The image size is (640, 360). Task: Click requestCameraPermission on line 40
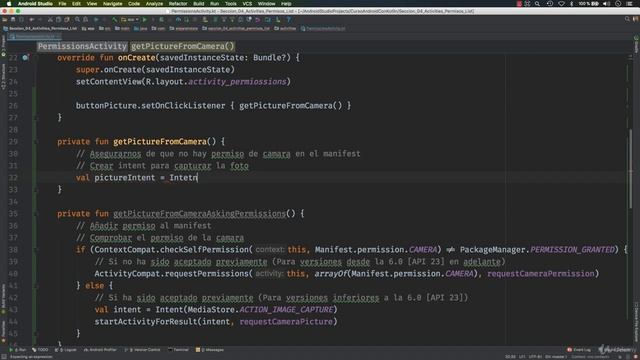[x=540, y=273]
